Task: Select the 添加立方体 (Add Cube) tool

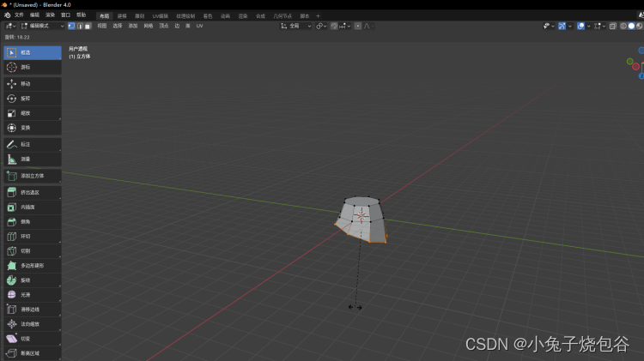Action: click(x=33, y=176)
